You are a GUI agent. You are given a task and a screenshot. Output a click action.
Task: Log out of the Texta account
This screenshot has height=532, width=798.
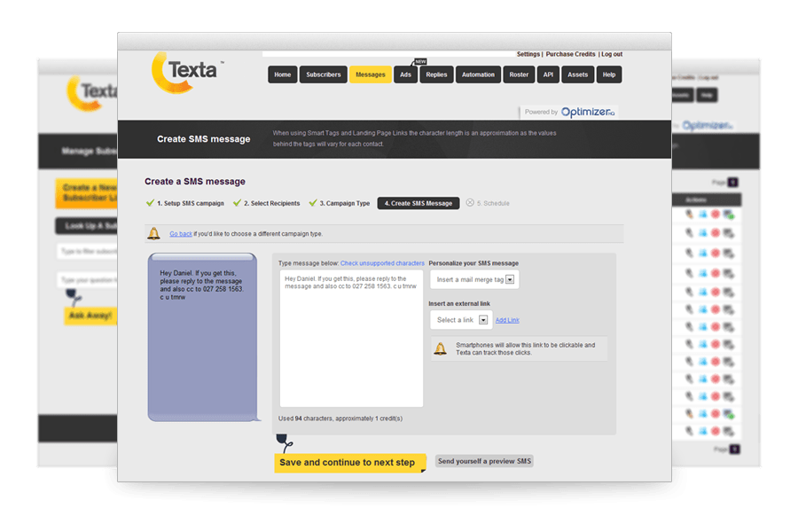(612, 54)
